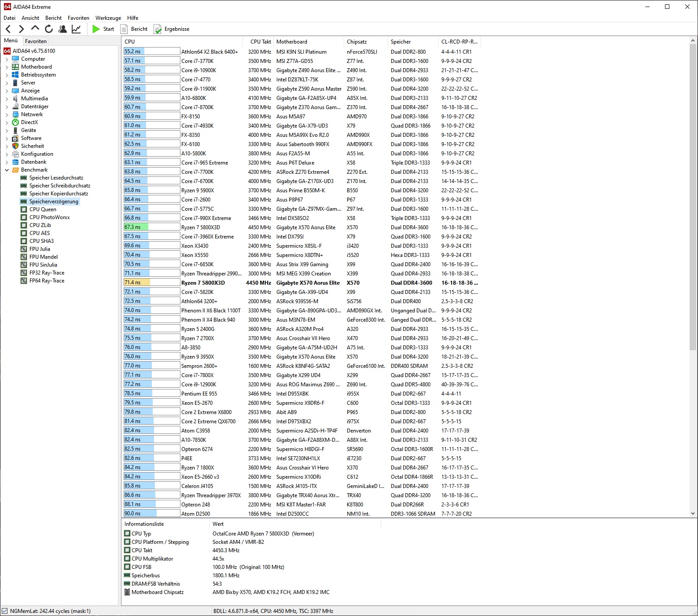698x616 pixels.
Task: Click the Wert column header
Action: [x=295, y=524]
